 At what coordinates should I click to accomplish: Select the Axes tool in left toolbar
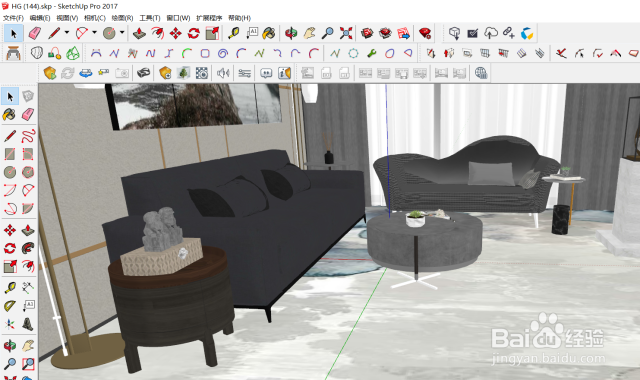pos(10,324)
